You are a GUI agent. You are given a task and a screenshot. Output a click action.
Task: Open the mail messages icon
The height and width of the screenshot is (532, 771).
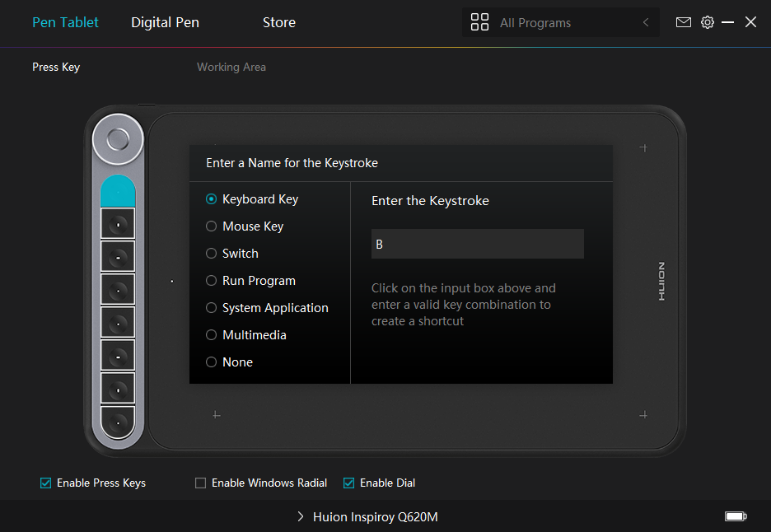683,22
